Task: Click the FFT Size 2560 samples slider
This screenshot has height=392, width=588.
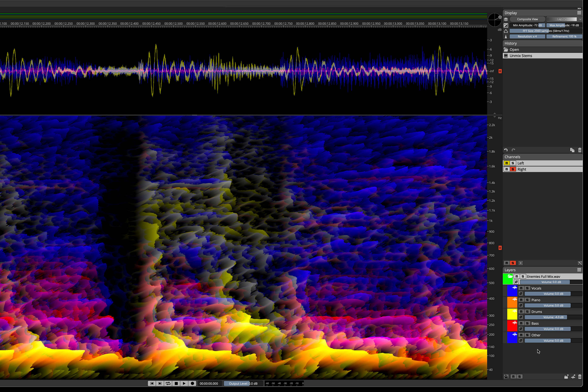Action: click(x=546, y=31)
